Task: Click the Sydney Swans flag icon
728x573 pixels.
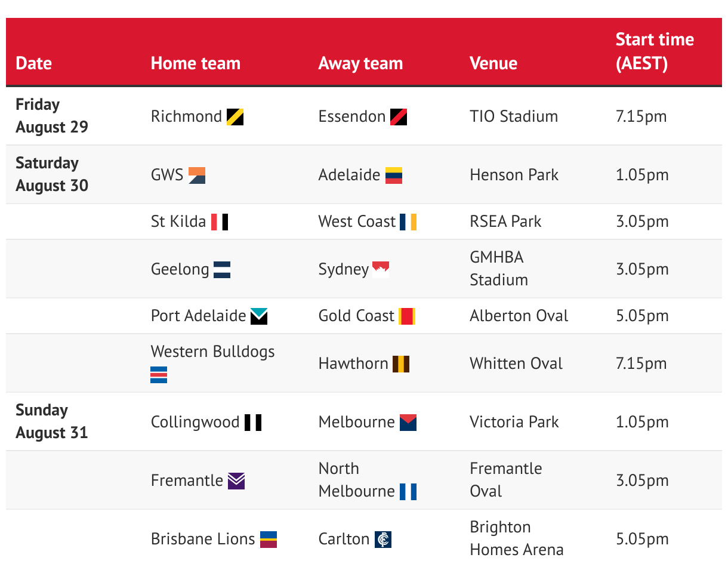Action: click(381, 270)
